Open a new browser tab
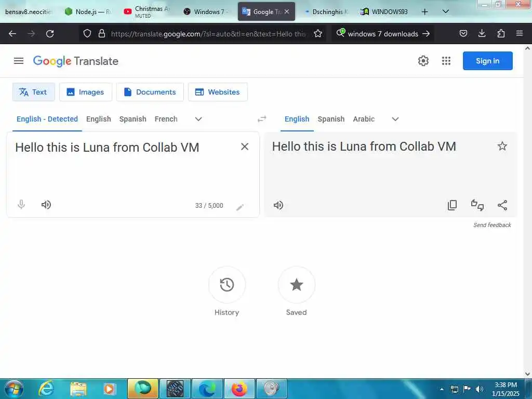The height and width of the screenshot is (399, 532). click(x=424, y=11)
